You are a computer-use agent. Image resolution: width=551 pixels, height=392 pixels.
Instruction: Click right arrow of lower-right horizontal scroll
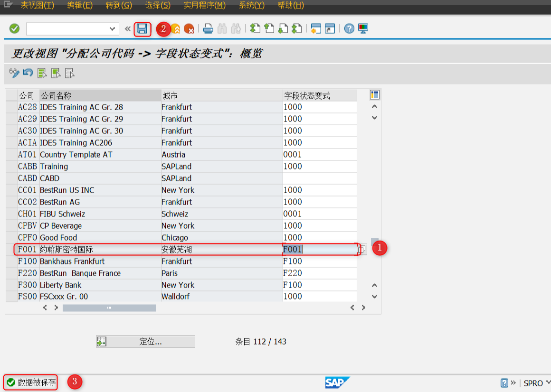[x=363, y=308]
